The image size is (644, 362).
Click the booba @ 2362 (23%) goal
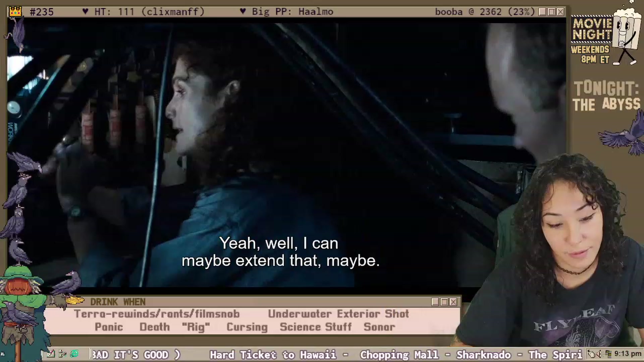coord(485,12)
